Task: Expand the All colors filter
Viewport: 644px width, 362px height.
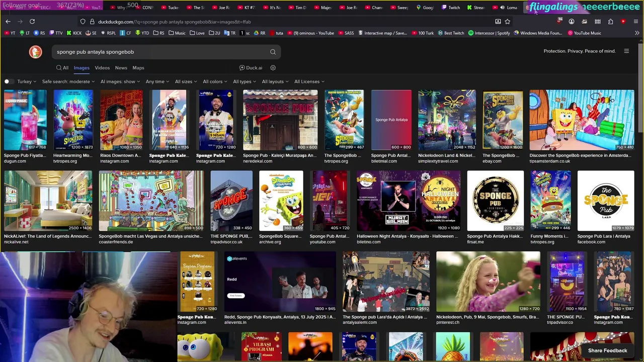Action: tap(215, 81)
